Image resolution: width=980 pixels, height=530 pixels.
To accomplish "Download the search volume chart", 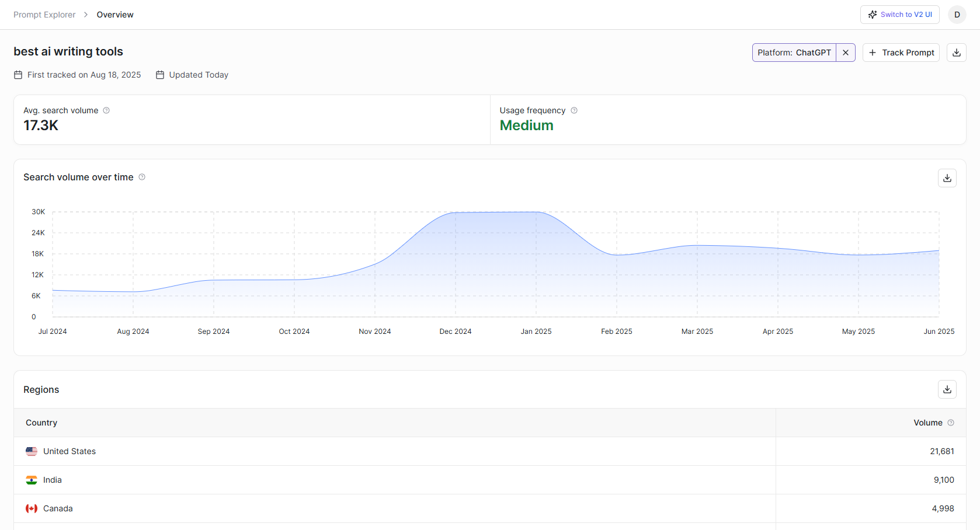I will [947, 178].
